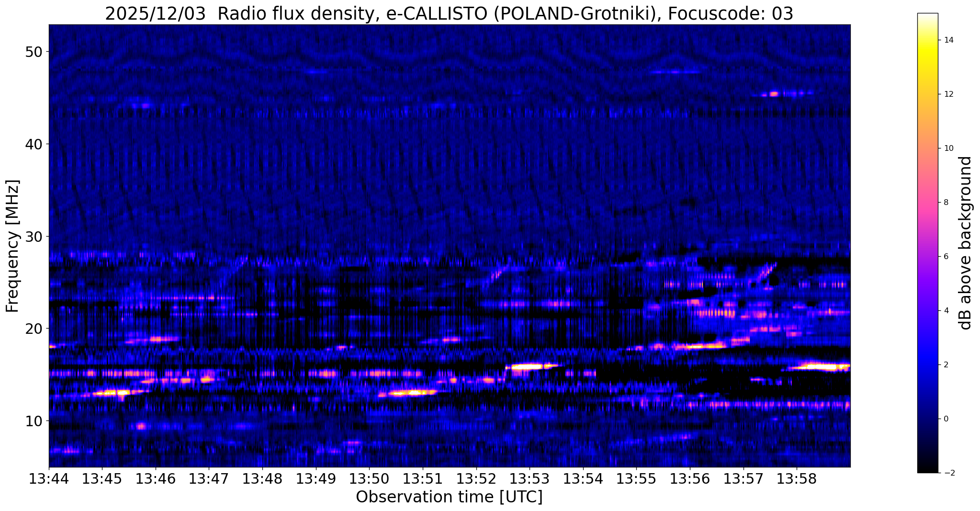Click the colorbar tick label 10

pyautogui.click(x=948, y=148)
